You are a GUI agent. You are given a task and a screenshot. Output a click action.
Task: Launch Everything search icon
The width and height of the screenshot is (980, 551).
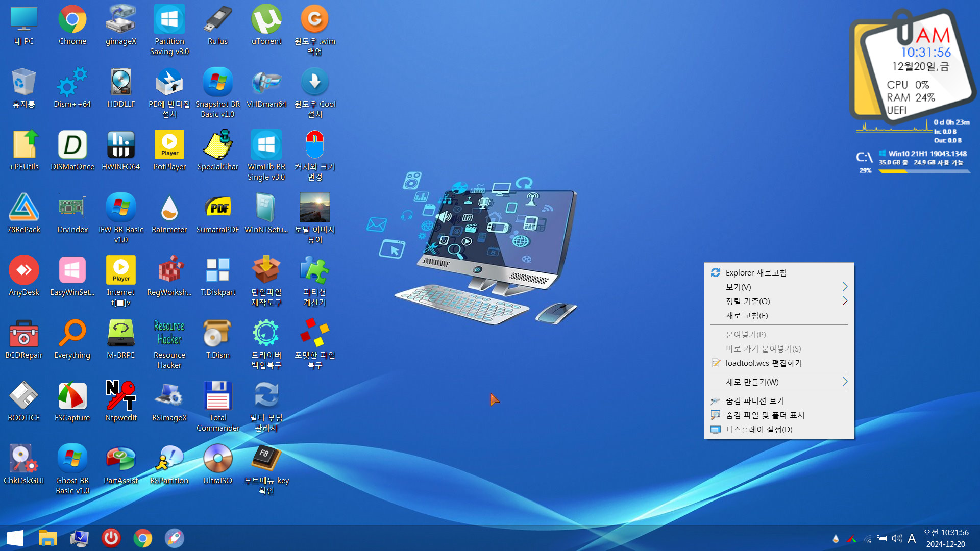click(72, 339)
